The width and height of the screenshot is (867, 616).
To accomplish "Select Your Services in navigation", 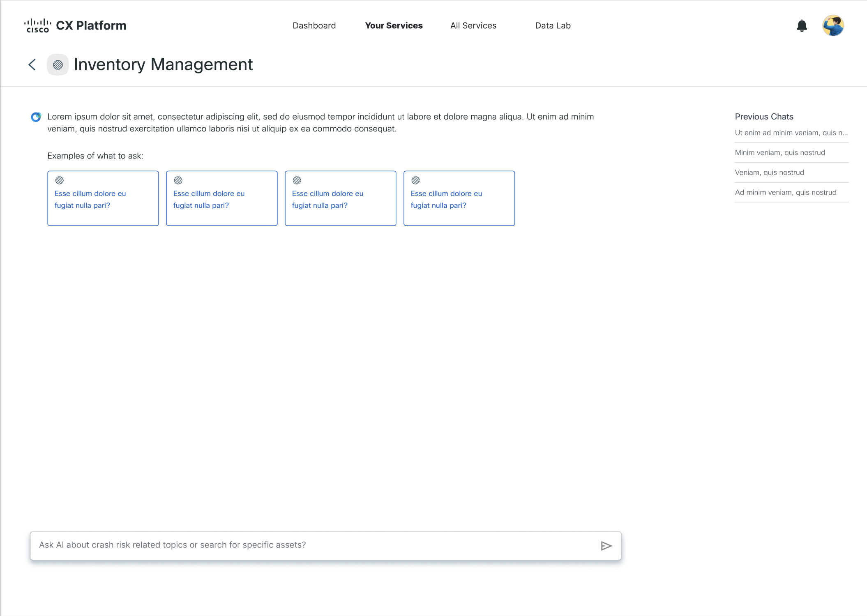I will coord(394,25).
